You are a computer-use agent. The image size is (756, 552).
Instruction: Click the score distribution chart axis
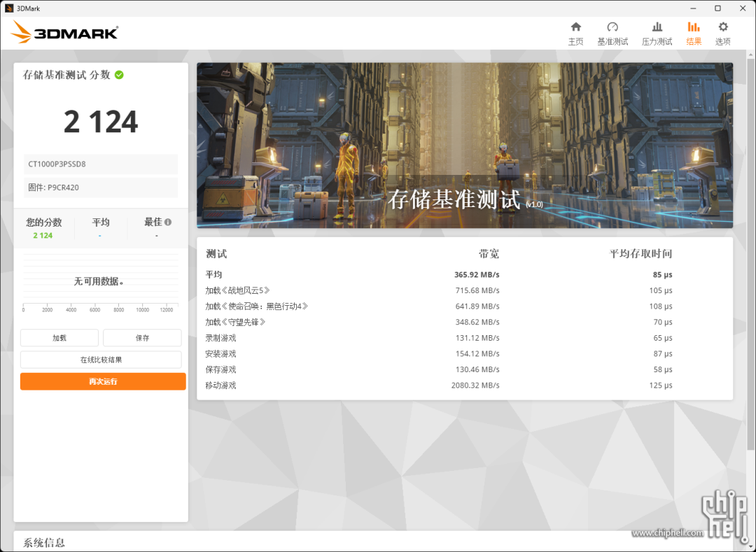[x=100, y=306]
